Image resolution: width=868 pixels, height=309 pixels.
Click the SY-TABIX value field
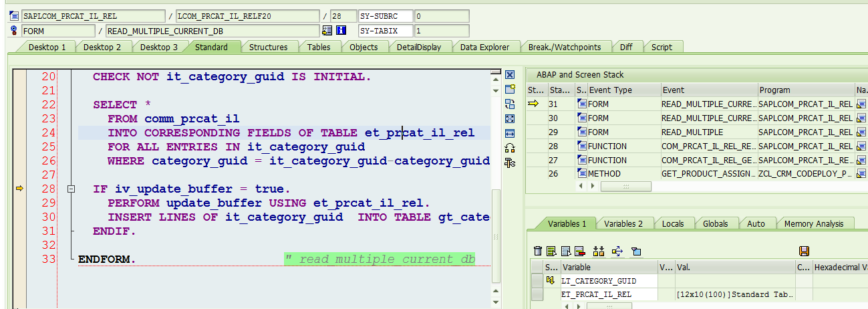441,31
